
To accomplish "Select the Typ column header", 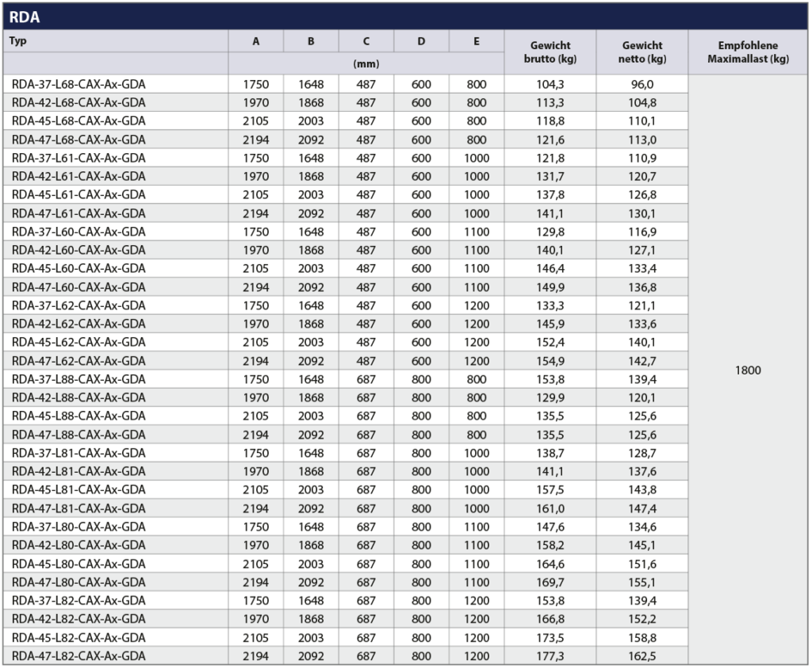I will [115, 41].
